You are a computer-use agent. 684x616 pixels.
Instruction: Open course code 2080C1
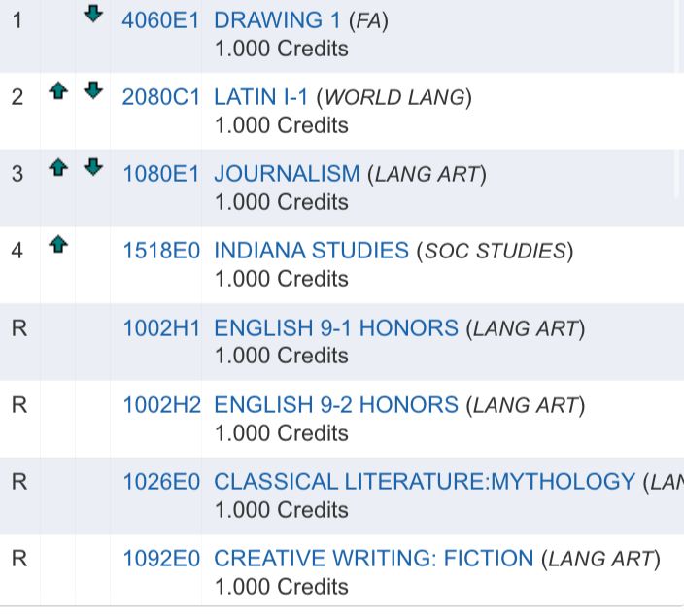pyautogui.click(x=160, y=97)
